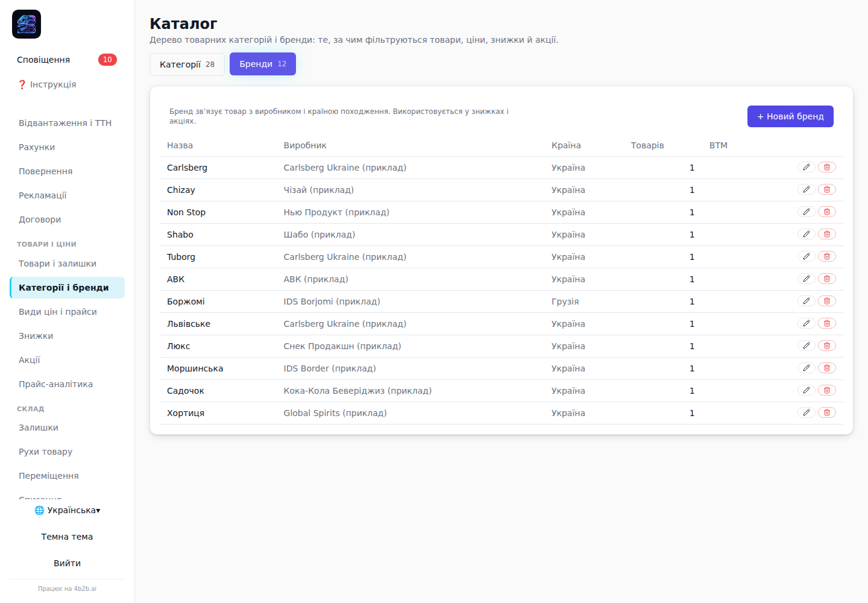Open Сповіщення notifications
868x603 pixels.
tap(67, 60)
